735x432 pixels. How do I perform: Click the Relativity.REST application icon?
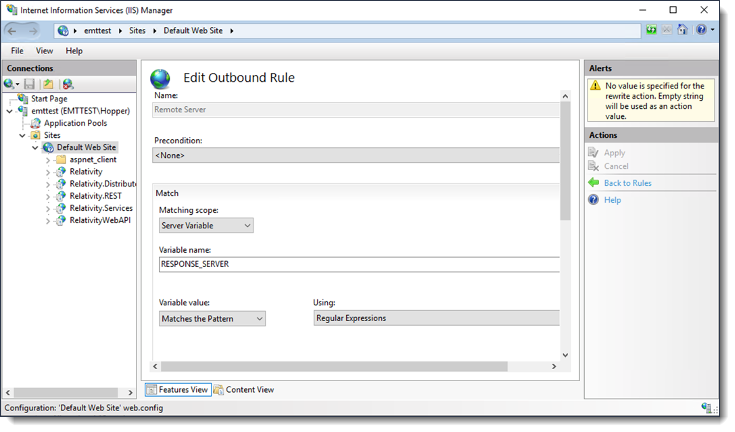click(61, 196)
